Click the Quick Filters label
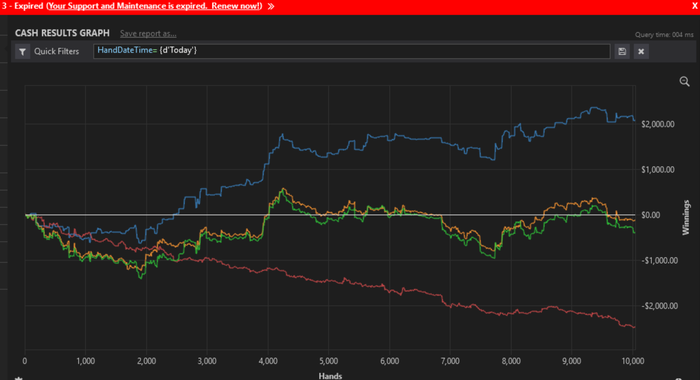The height and width of the screenshot is (380, 700). click(57, 51)
